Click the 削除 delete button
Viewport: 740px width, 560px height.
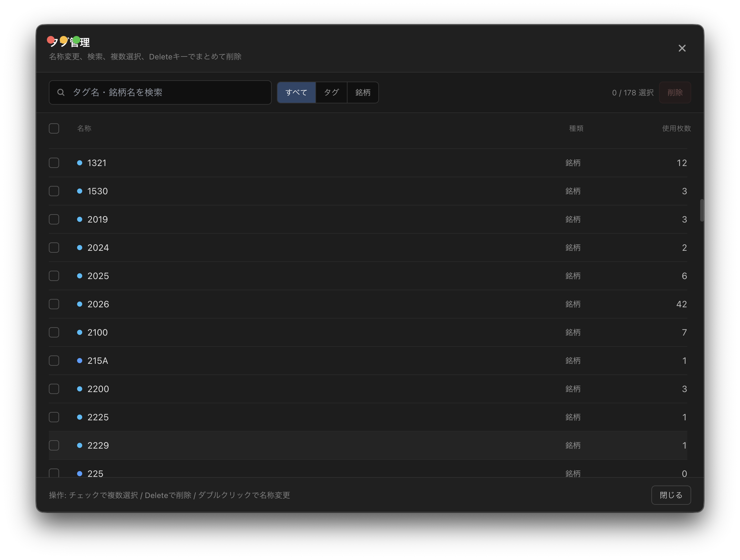pos(675,93)
